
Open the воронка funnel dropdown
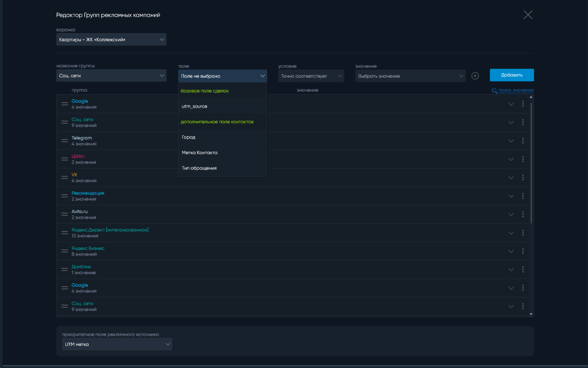click(x=111, y=40)
